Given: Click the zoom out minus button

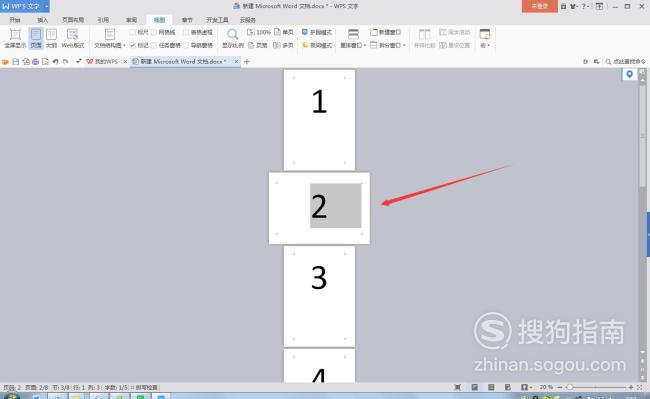Looking at the screenshot, I should pos(560,387).
